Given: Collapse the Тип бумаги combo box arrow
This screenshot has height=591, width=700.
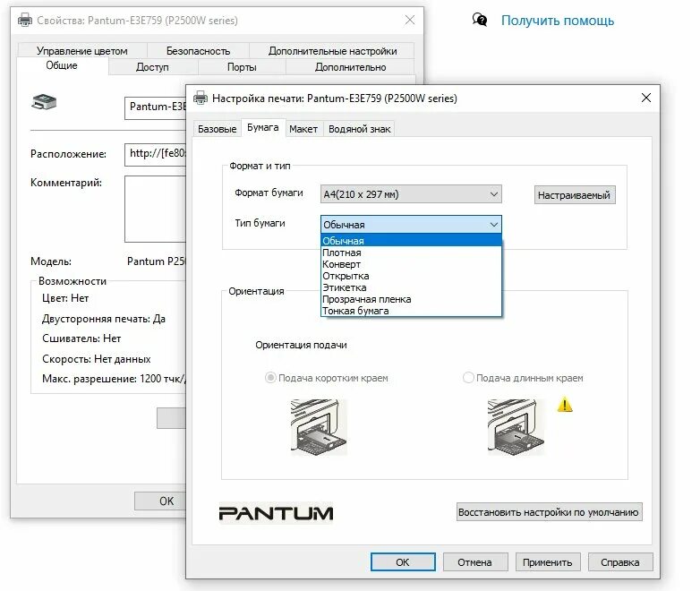Looking at the screenshot, I should pyautogui.click(x=494, y=224).
